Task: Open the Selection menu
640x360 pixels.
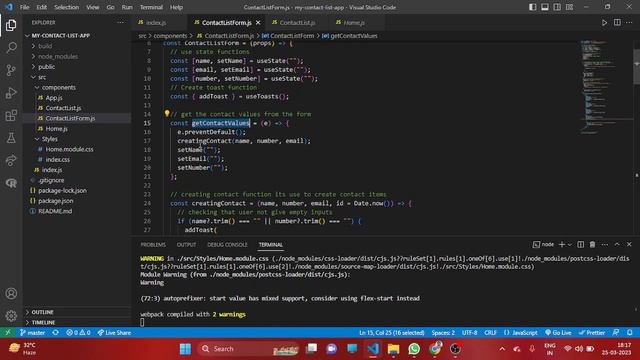Action: point(67,7)
